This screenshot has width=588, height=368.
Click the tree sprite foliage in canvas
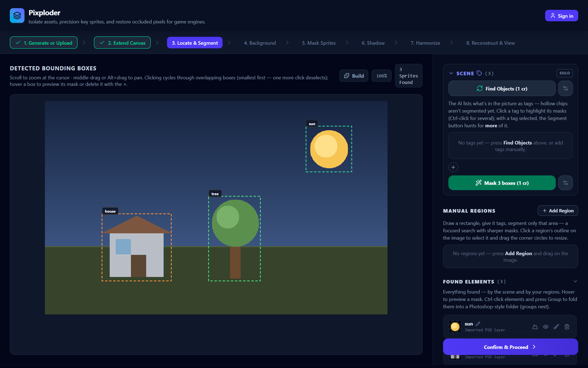click(235, 223)
